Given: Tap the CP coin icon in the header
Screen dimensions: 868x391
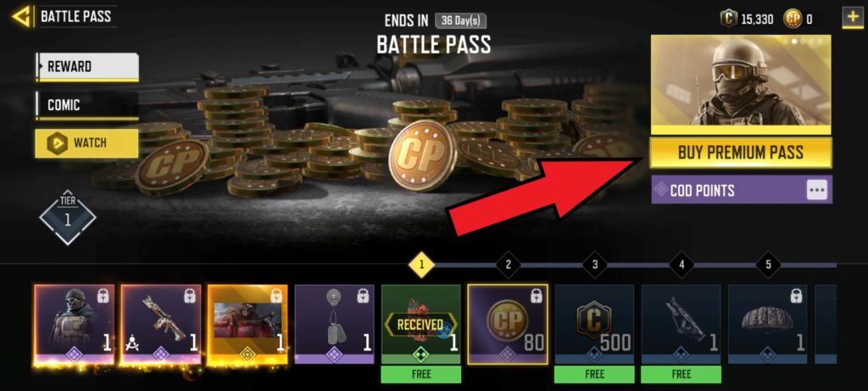Looking at the screenshot, I should point(793,20).
